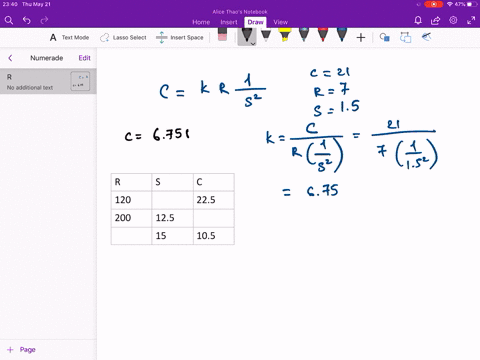Viewport: 480px width, 360px height.
Task: Tap the screen recording indicator
Action: (x=433, y=4)
